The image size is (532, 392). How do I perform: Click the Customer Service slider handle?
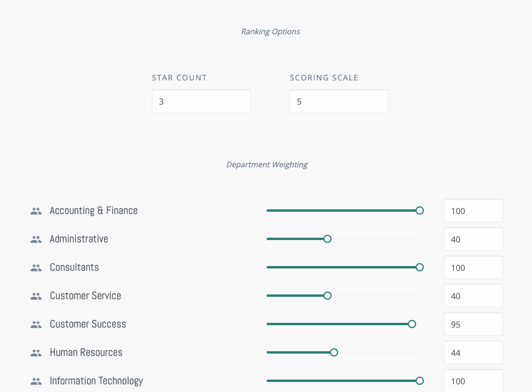tap(327, 296)
